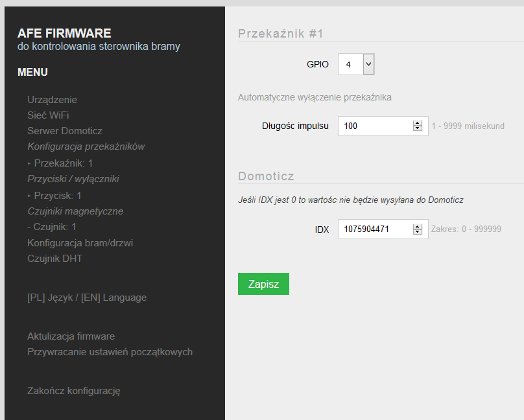Click Przyciski / wyłączniki menu heading

[x=73, y=179]
